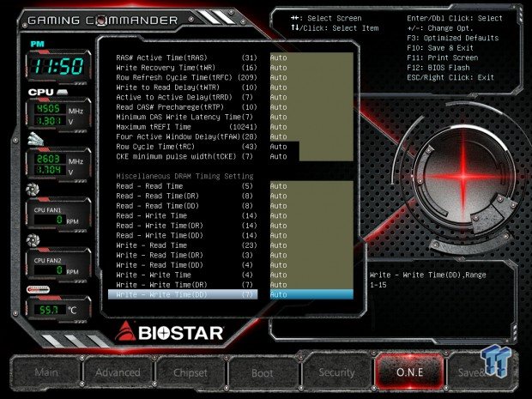Click the memory module icon
This screenshot has height=399, width=532.
[x=36, y=138]
